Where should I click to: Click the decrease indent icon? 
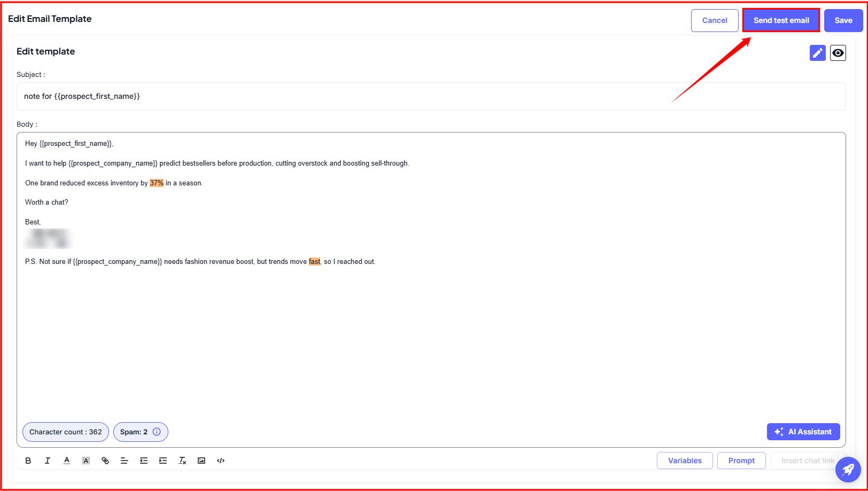pos(144,461)
